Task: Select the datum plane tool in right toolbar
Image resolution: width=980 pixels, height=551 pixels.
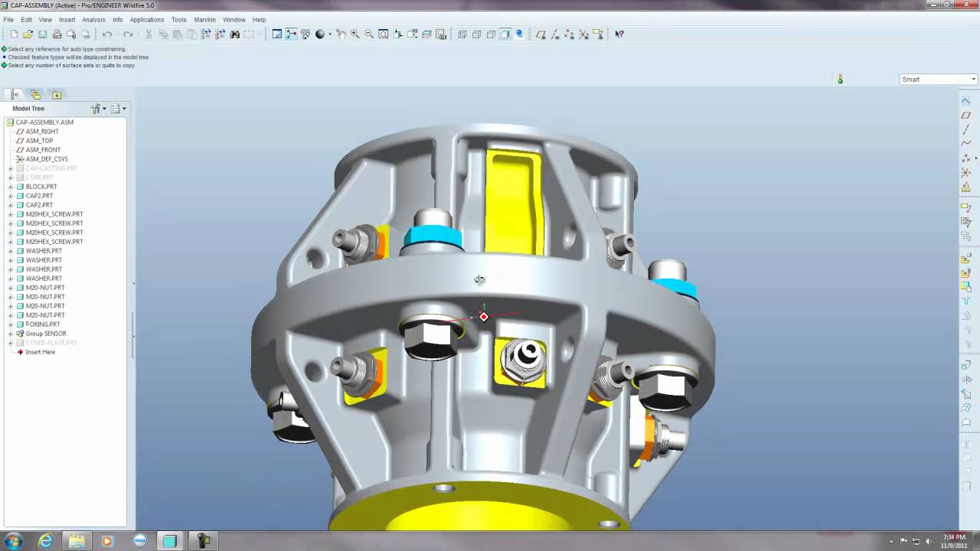Action: click(x=966, y=115)
